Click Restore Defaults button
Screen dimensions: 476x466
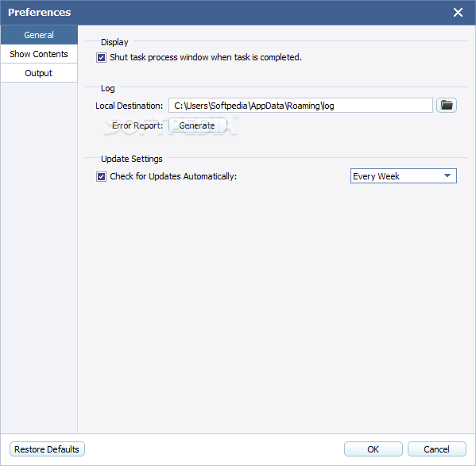47,449
